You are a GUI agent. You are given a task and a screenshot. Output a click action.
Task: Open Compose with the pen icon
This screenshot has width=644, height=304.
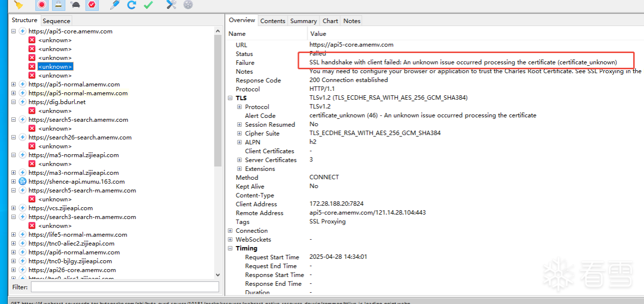point(115,4)
